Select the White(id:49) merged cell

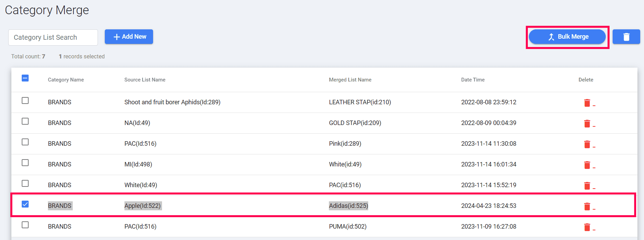click(x=345, y=164)
